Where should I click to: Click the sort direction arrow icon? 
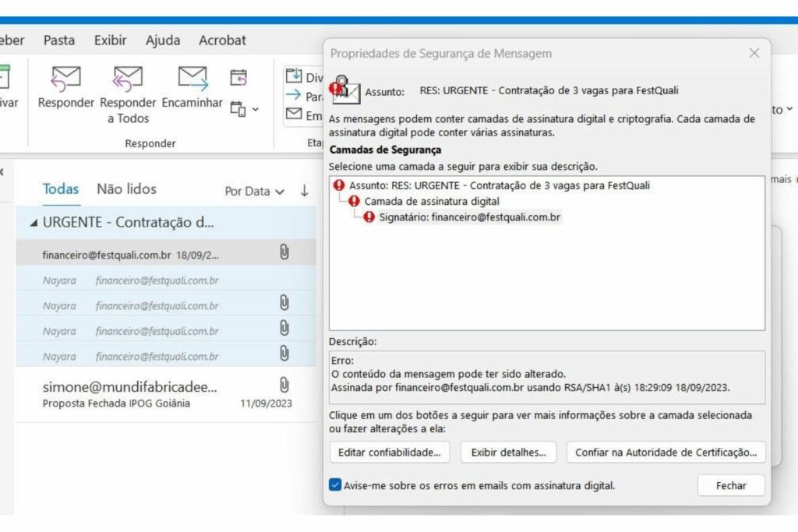[x=304, y=191]
